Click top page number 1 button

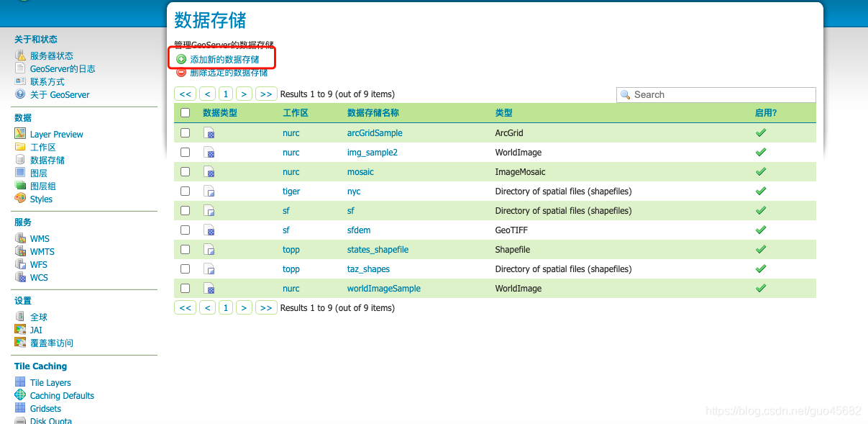pyautogui.click(x=226, y=94)
